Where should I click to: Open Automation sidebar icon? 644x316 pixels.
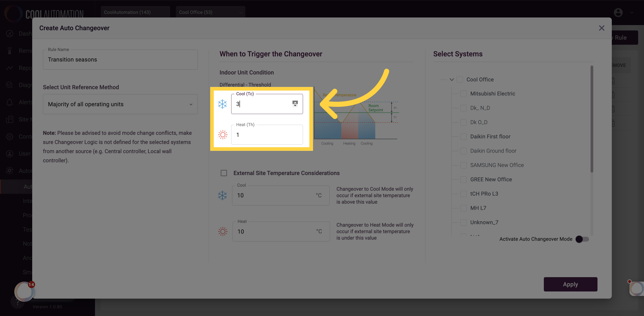9,171
